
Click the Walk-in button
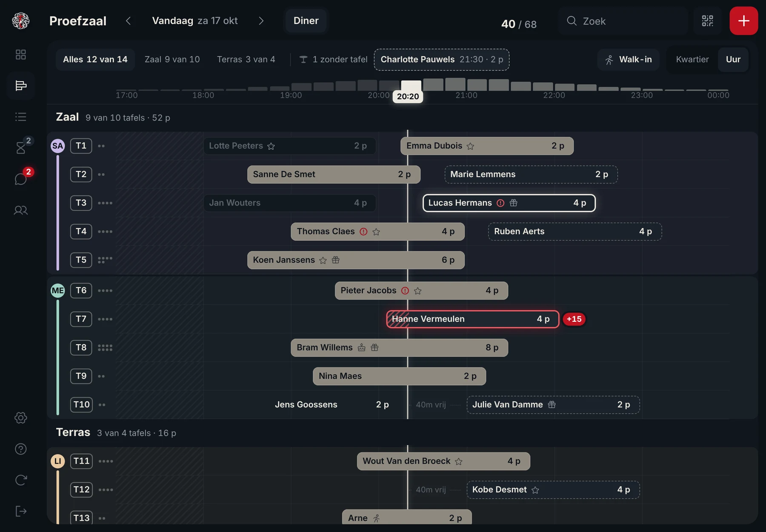629,60
